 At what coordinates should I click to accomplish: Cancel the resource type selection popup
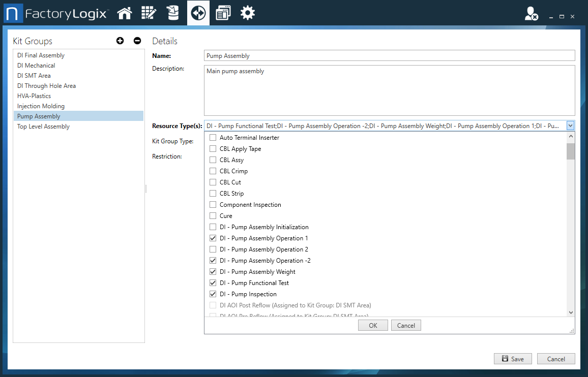click(x=406, y=325)
